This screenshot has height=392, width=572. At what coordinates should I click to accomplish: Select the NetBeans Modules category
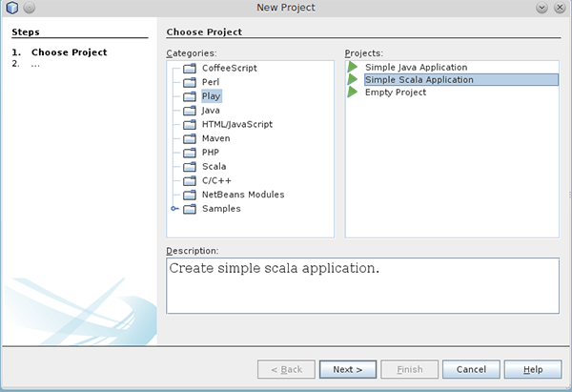(x=243, y=195)
